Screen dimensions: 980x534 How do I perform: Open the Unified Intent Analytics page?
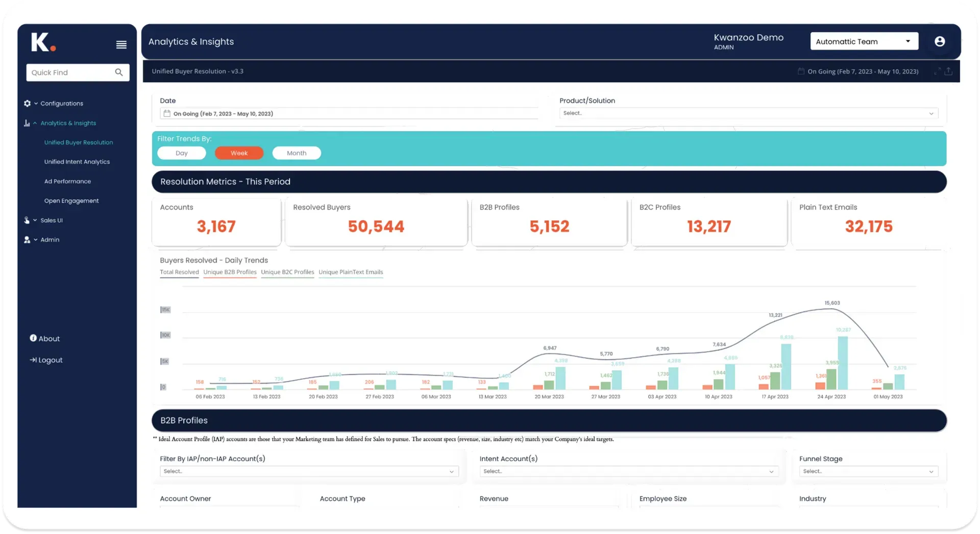[77, 162]
